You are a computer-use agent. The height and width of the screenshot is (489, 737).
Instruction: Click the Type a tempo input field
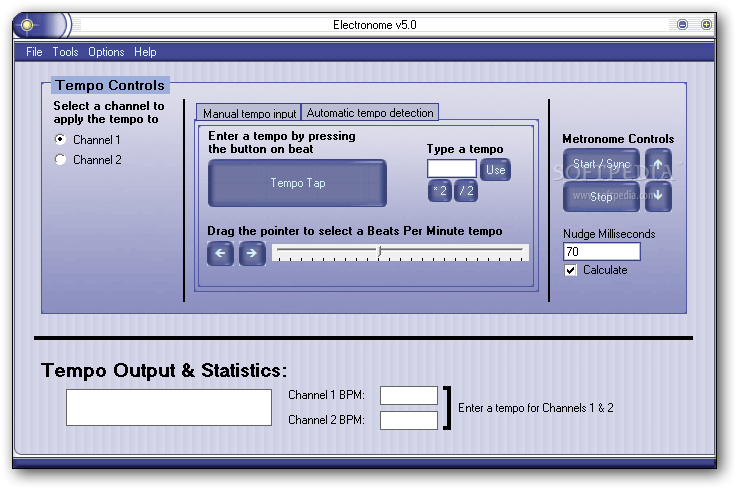click(452, 169)
